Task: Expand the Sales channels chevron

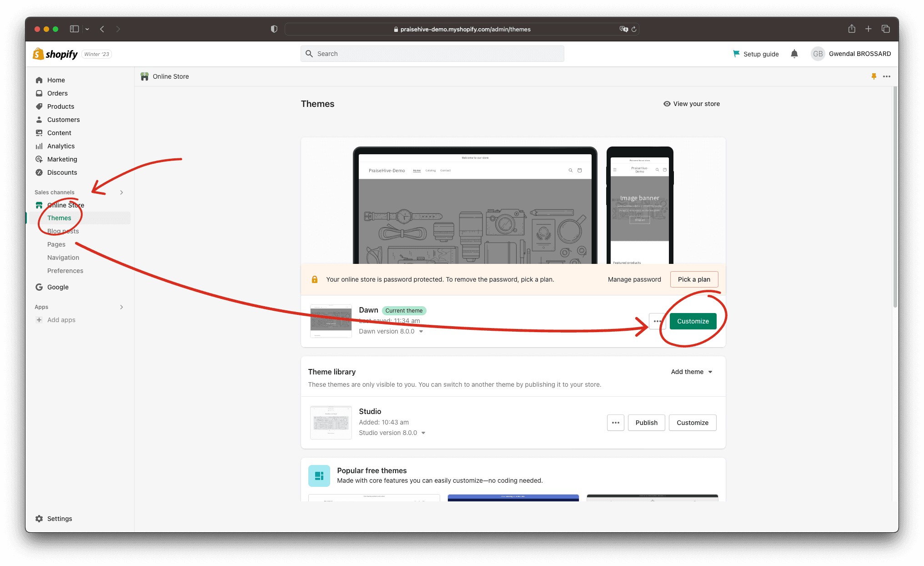Action: tap(121, 192)
